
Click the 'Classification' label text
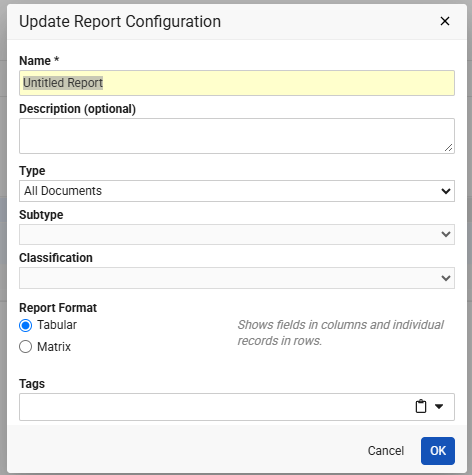(x=56, y=258)
